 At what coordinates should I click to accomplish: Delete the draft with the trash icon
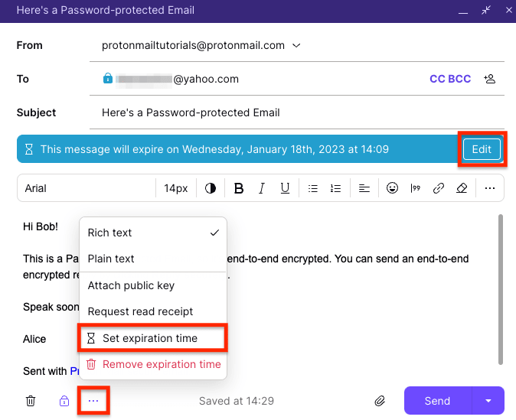click(31, 401)
